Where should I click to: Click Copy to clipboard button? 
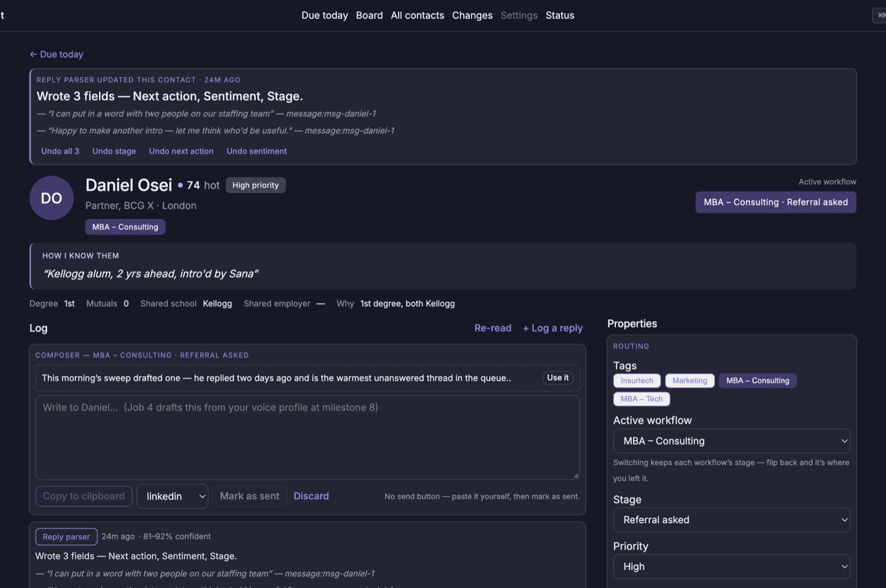point(84,496)
